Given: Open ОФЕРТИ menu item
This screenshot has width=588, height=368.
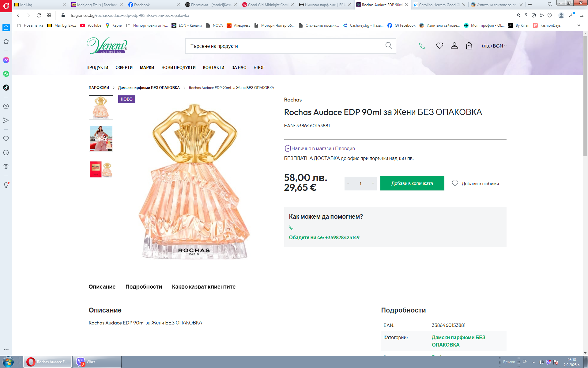Looking at the screenshot, I should [124, 67].
